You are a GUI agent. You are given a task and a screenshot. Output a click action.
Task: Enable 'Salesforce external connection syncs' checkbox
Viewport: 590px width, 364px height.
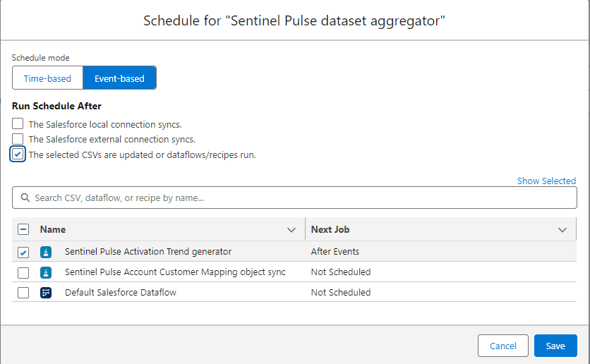tap(18, 139)
